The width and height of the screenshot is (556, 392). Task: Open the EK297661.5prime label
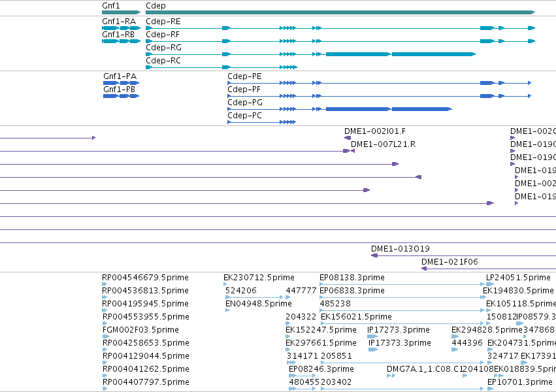(x=321, y=343)
